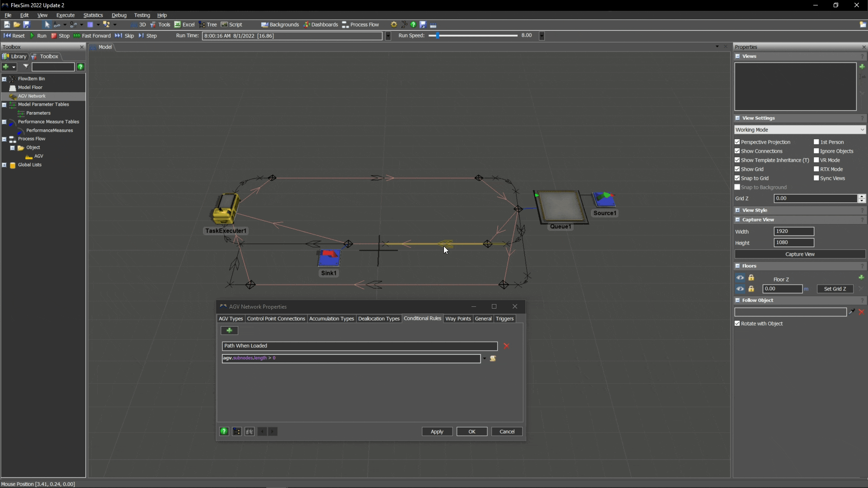This screenshot has width=868, height=488.
Task: Open the Working Mode dropdown
Action: tap(800, 130)
